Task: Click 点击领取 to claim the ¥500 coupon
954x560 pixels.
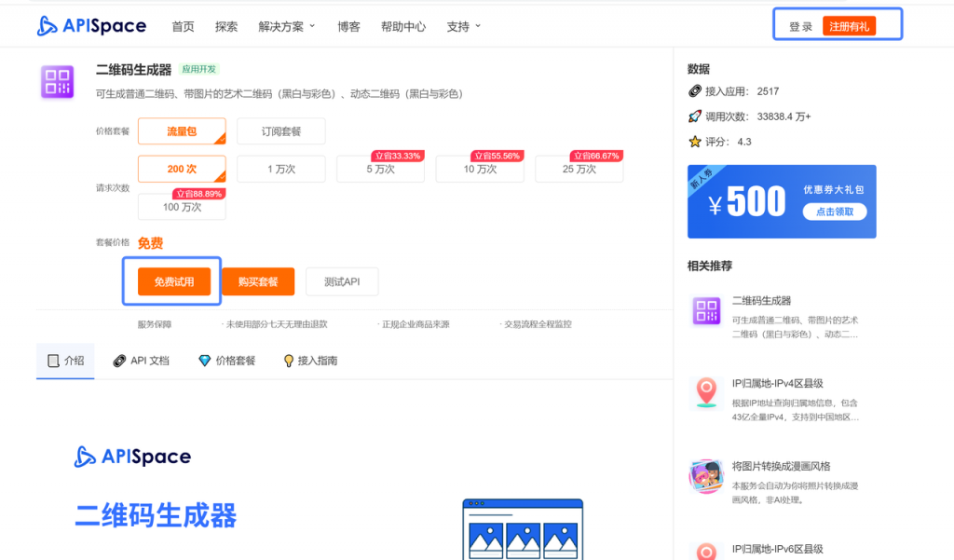Action: pyautogui.click(x=837, y=210)
